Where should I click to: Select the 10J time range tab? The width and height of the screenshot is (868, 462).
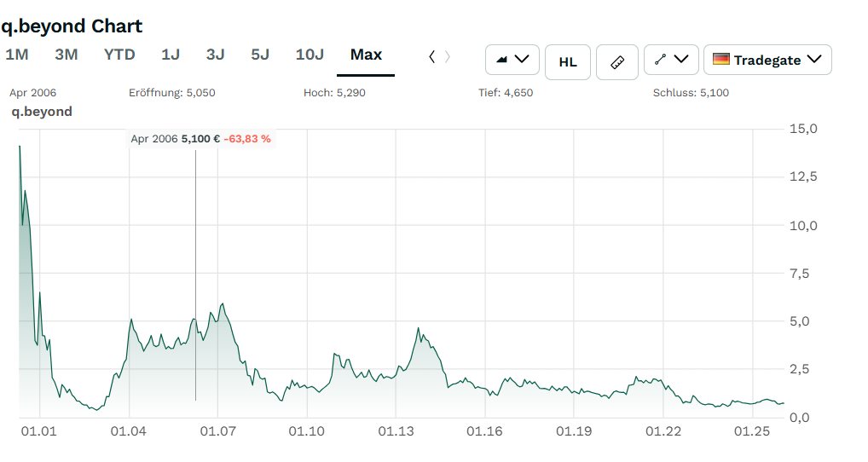pos(310,55)
